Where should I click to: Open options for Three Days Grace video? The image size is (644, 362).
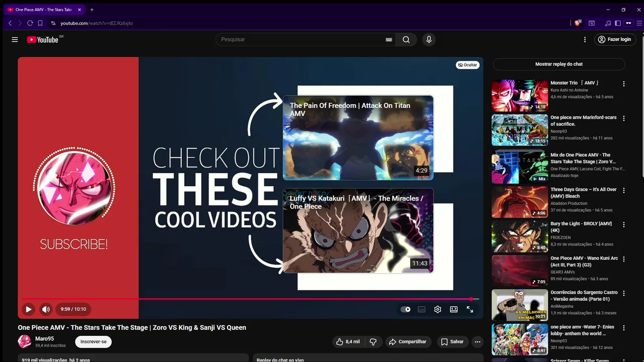(x=624, y=191)
